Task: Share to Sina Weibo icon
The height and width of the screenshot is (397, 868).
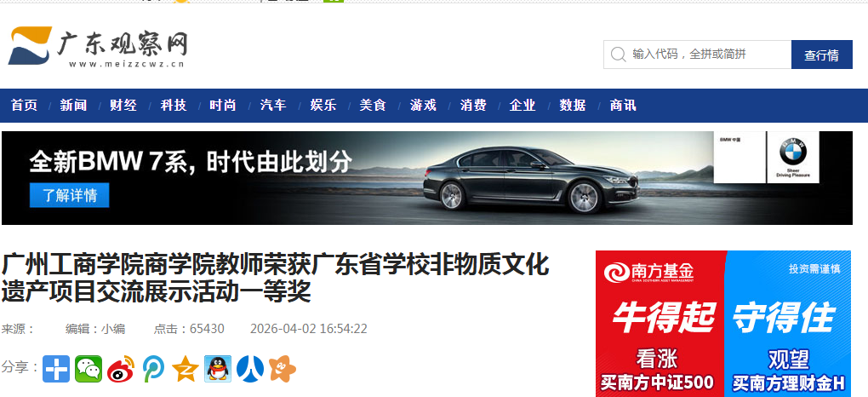Action: [x=121, y=369]
